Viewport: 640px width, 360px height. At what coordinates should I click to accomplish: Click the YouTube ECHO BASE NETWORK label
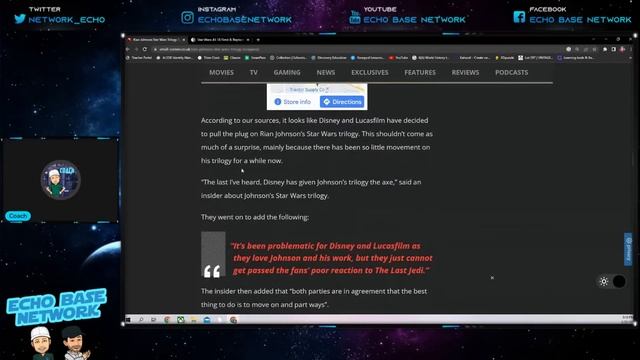[x=414, y=20]
